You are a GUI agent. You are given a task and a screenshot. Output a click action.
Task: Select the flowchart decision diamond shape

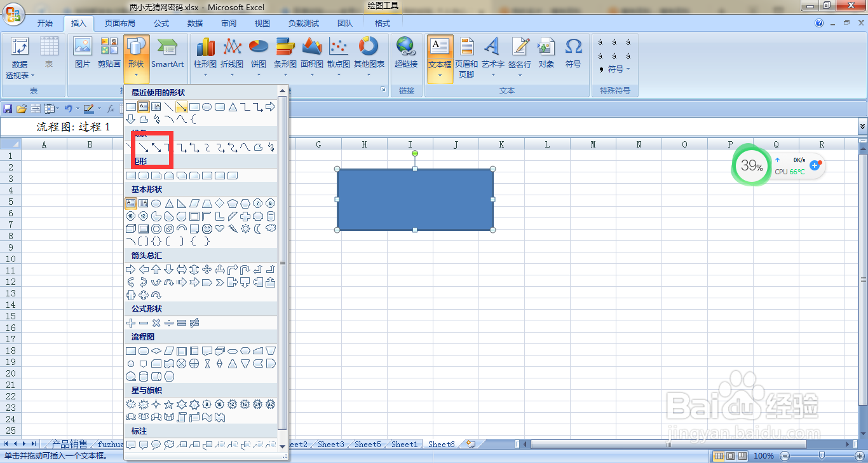[x=156, y=351]
